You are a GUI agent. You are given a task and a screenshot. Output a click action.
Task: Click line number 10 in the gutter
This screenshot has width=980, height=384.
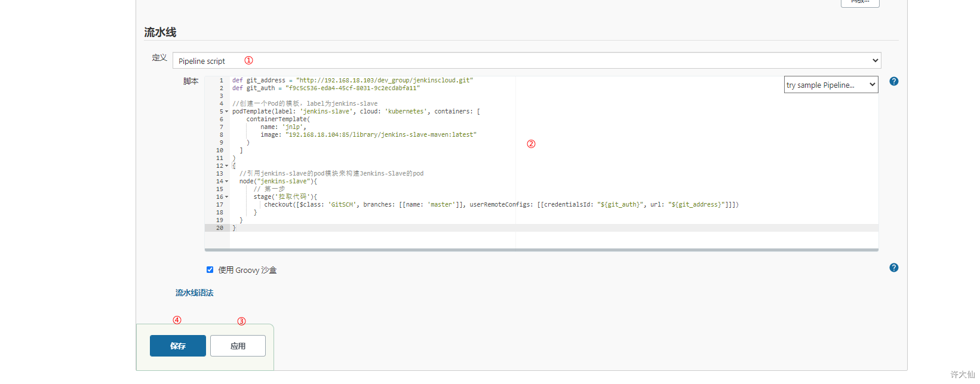[x=220, y=150]
